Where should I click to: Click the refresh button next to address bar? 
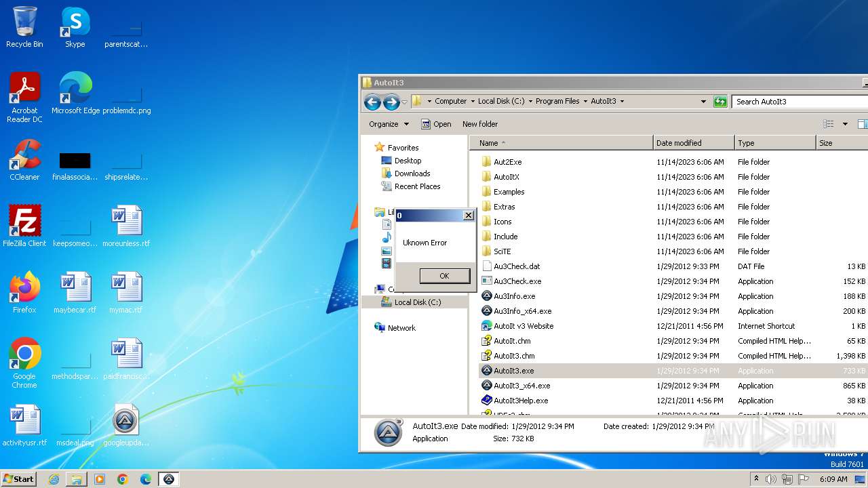point(720,102)
